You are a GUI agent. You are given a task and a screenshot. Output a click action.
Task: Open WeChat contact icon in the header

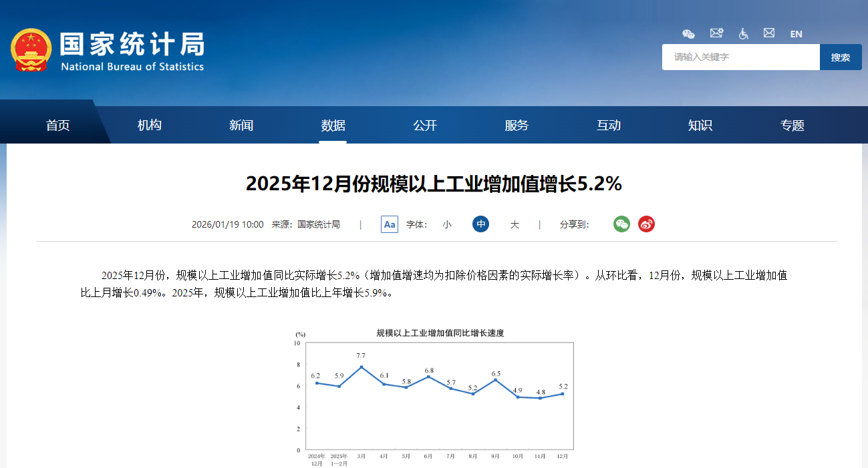point(688,33)
